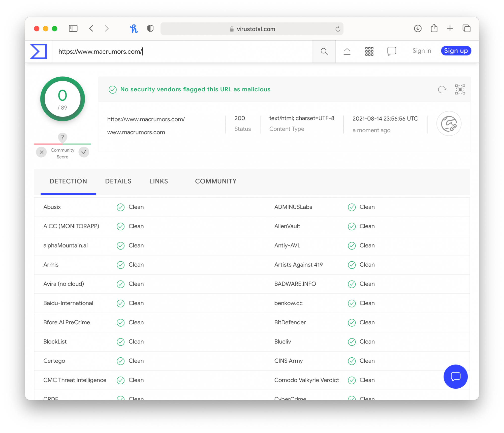
Task: Click the Safari share icon
Action: coord(434,28)
